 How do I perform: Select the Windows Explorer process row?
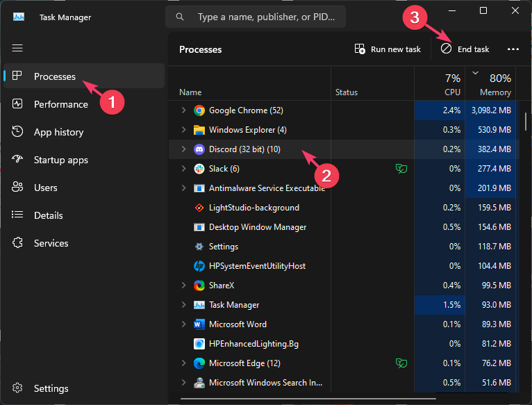[x=247, y=130]
